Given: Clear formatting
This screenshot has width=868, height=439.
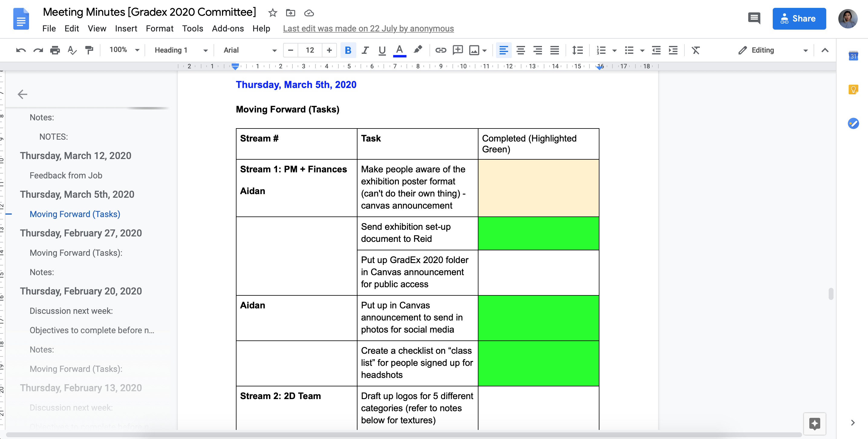Looking at the screenshot, I should pos(696,50).
